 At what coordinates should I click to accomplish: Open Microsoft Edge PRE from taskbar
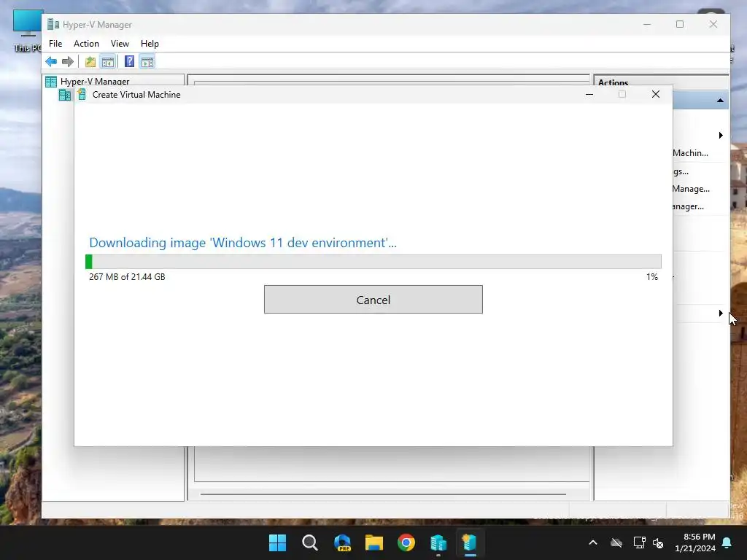(342, 542)
